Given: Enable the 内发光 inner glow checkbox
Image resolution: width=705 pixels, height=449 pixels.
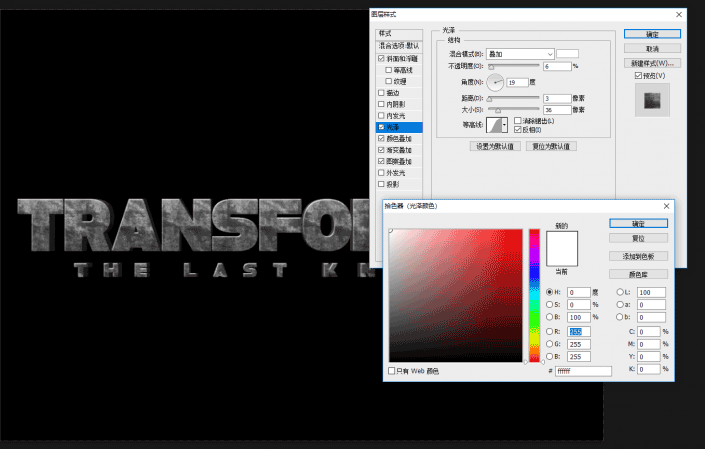Looking at the screenshot, I should coord(381,116).
